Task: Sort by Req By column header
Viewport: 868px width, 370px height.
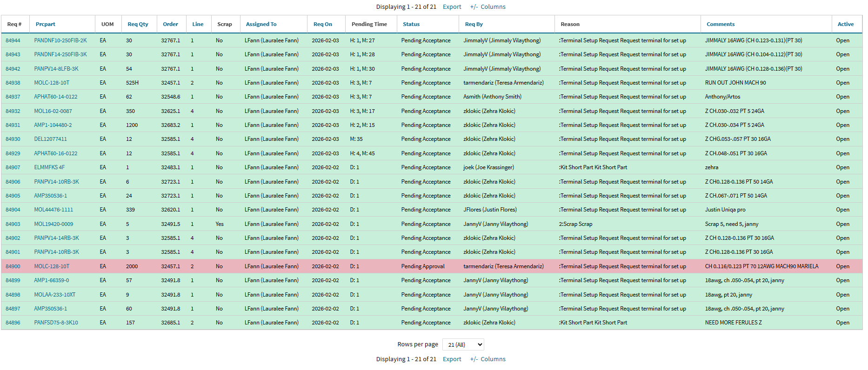Action: point(474,24)
